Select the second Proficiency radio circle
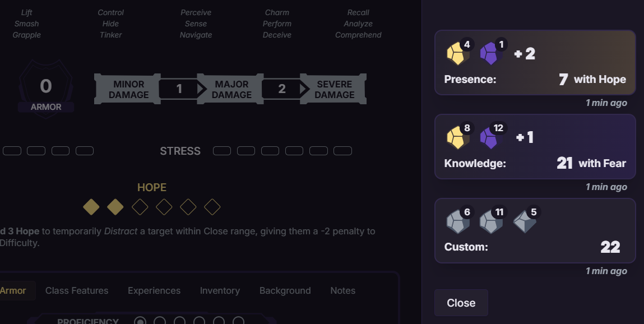Image resolution: width=644 pixels, height=324 pixels. [x=160, y=321]
